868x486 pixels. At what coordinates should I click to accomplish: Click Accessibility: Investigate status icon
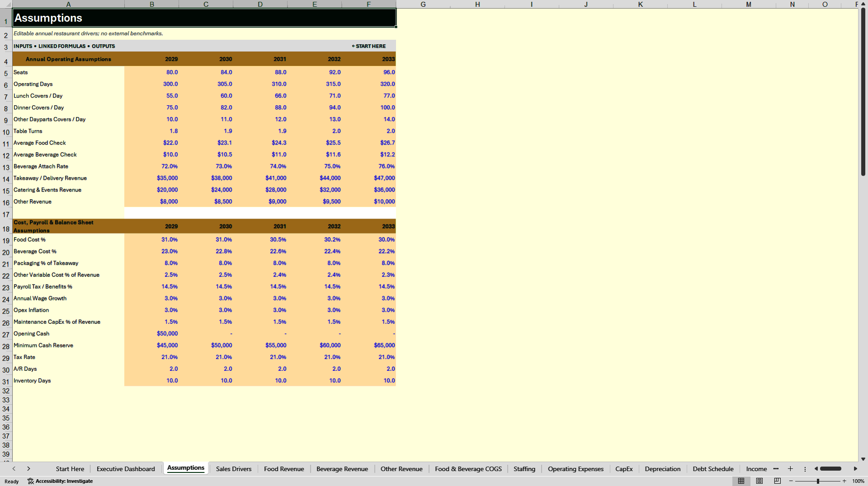point(60,481)
